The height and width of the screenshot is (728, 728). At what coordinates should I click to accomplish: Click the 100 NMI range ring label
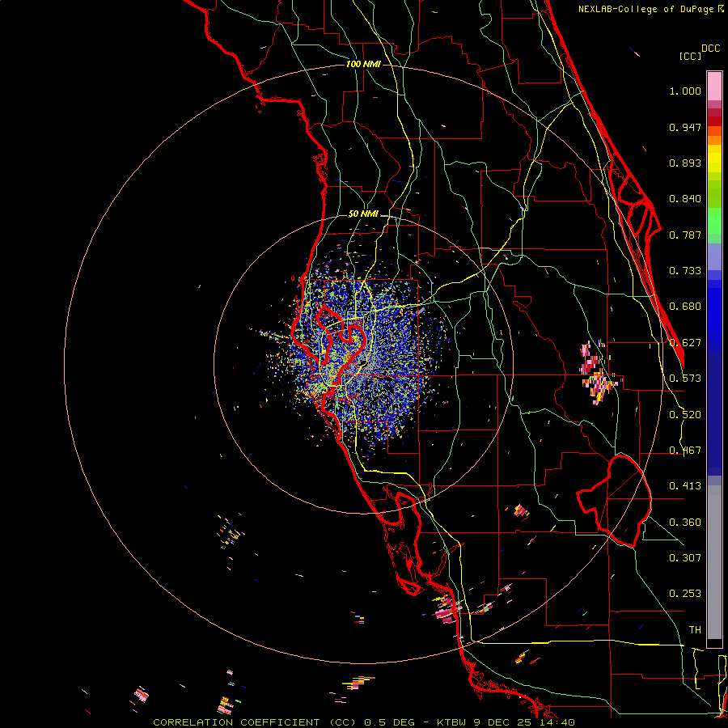363,64
